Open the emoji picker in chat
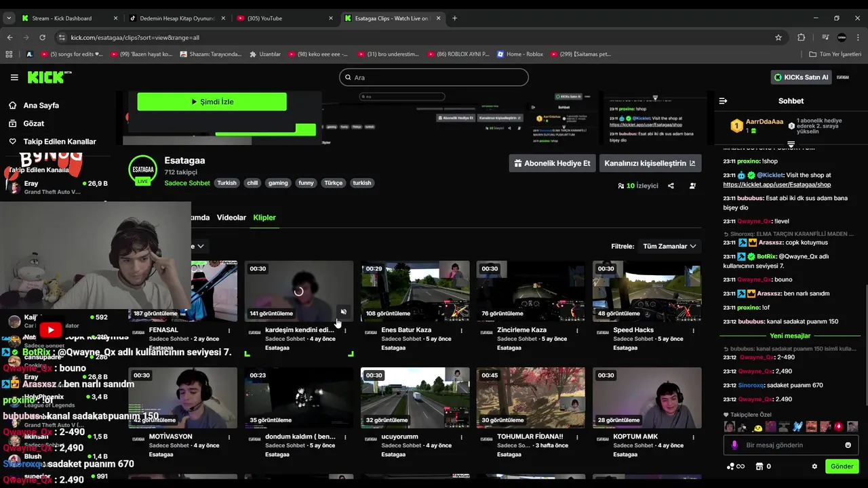This screenshot has width=868, height=488. 848,445
